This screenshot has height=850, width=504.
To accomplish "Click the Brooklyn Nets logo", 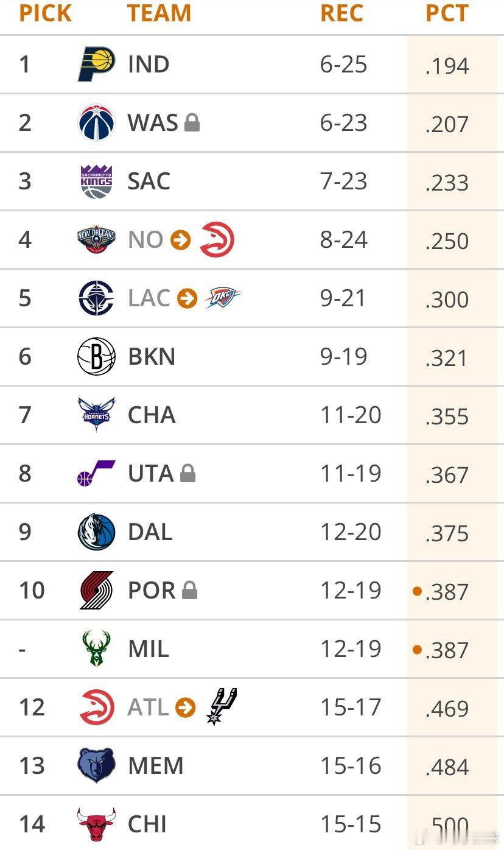I will 96,357.
